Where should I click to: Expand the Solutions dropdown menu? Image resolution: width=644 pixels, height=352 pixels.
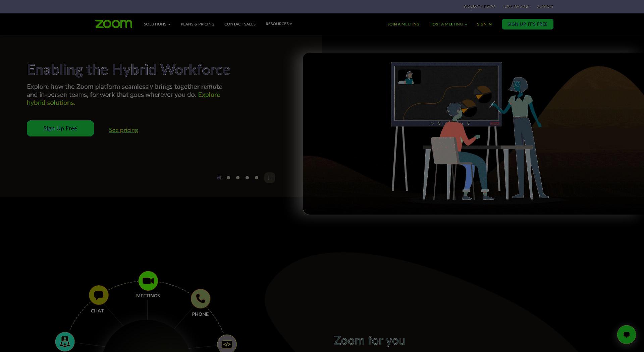(x=157, y=24)
